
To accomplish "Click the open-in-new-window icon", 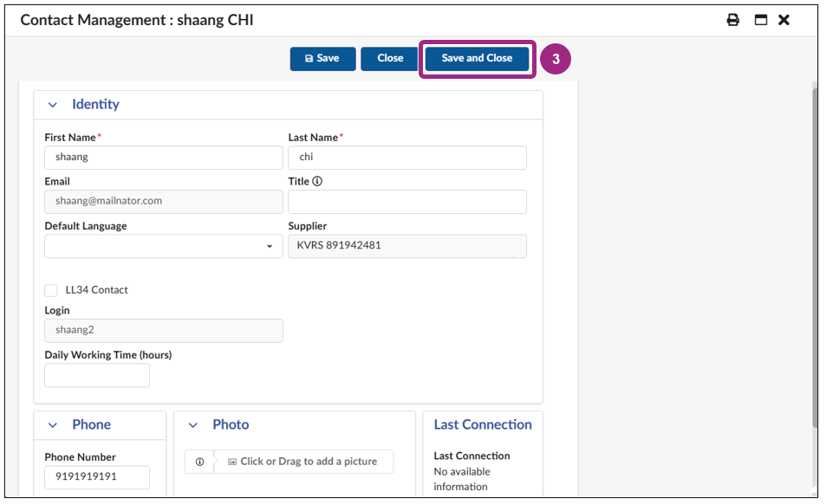I will pos(760,19).
